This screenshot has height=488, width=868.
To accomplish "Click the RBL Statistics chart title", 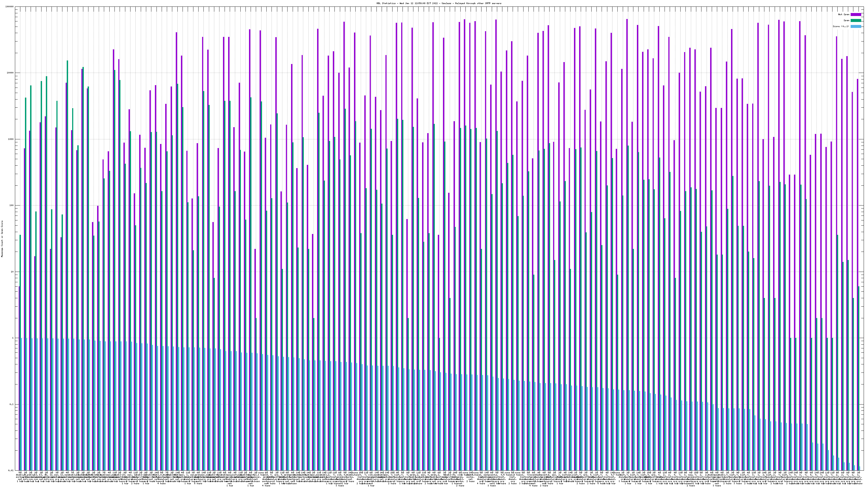I will click(439, 3).
